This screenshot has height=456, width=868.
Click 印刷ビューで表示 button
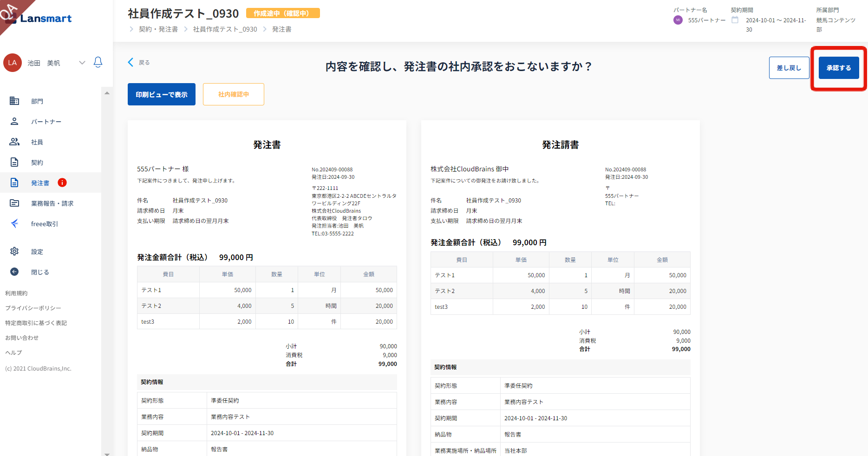pos(162,94)
